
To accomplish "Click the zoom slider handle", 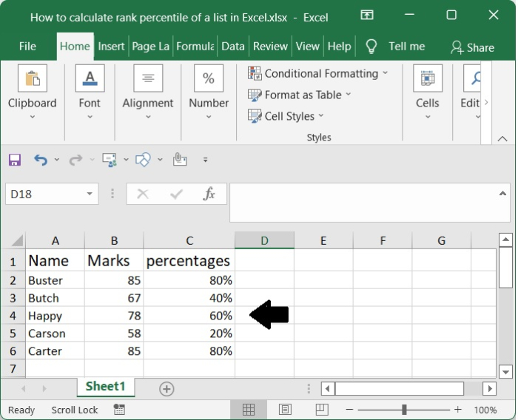I will 404,410.
